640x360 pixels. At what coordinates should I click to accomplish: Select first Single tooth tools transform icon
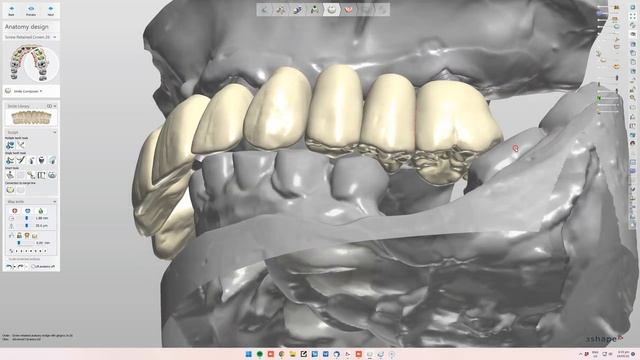click(x=10, y=160)
